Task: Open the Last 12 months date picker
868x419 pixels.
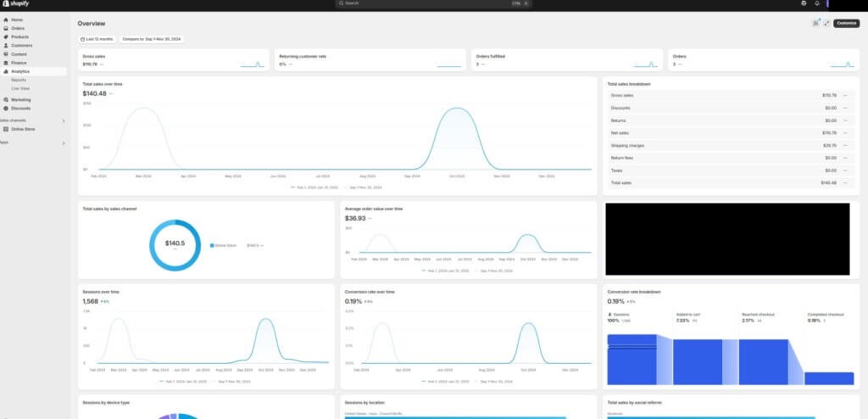Action: click(96, 39)
